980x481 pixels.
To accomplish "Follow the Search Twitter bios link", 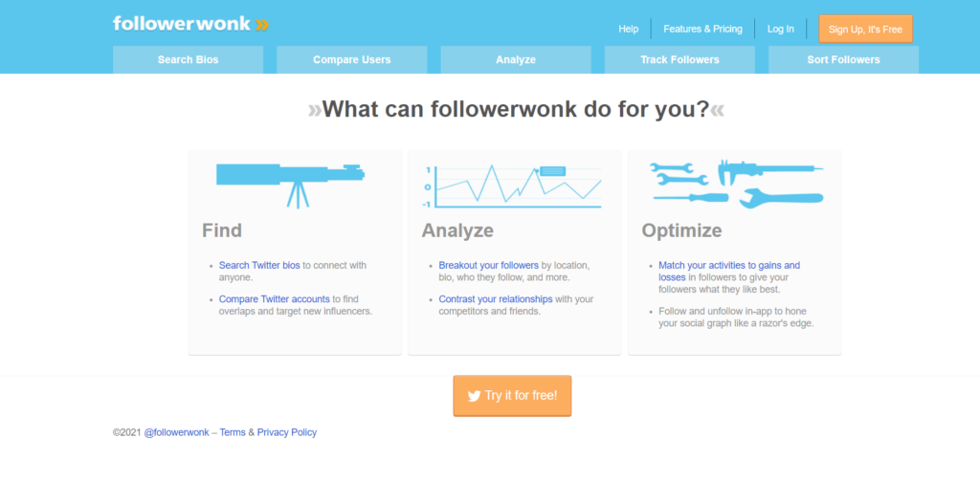I will 259,265.
